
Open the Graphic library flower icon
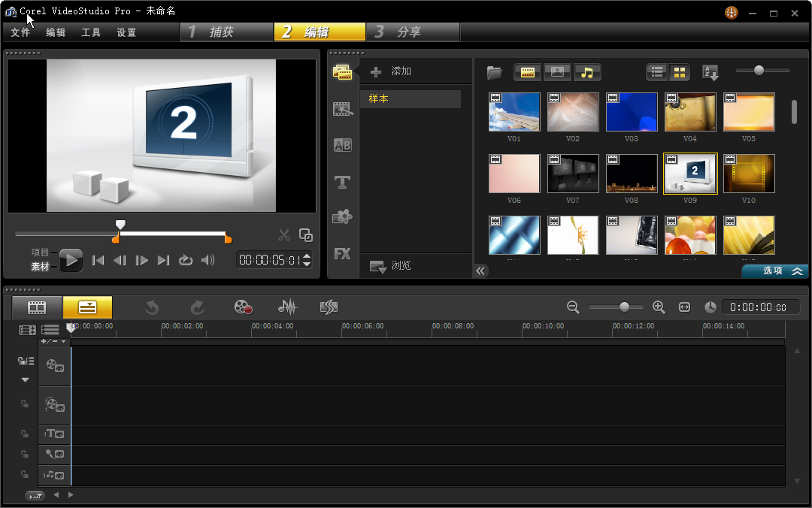342,217
